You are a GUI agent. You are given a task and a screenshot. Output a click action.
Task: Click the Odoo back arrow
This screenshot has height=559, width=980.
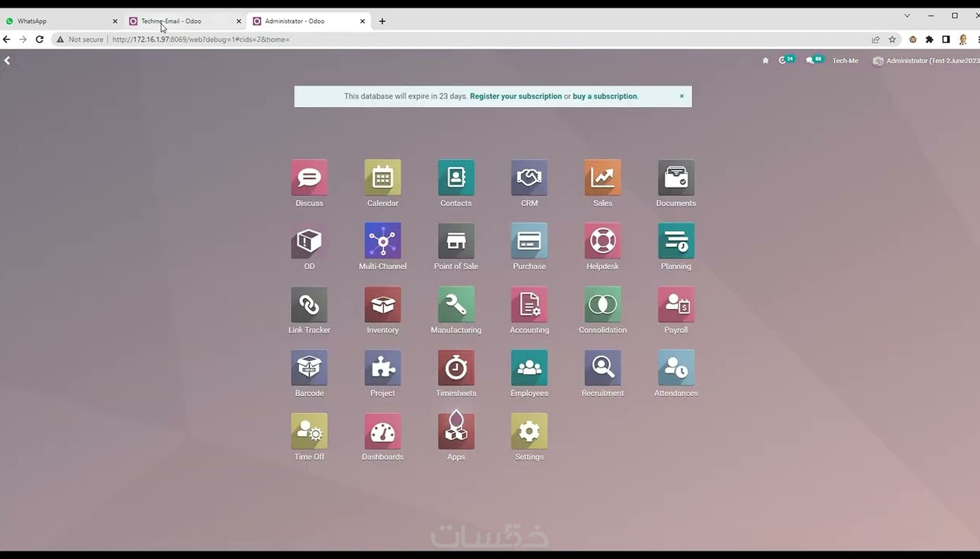[x=7, y=61]
